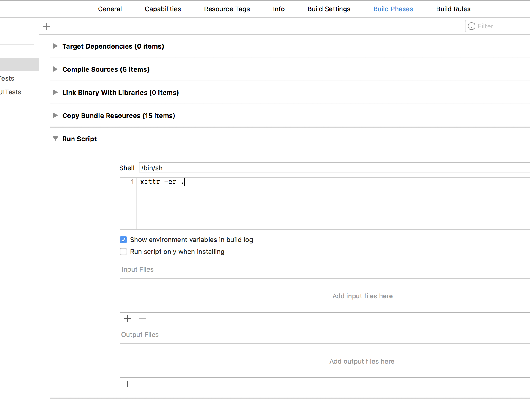The image size is (530, 420).
Task: Click Link Binary With Libraries title
Action: click(x=120, y=93)
